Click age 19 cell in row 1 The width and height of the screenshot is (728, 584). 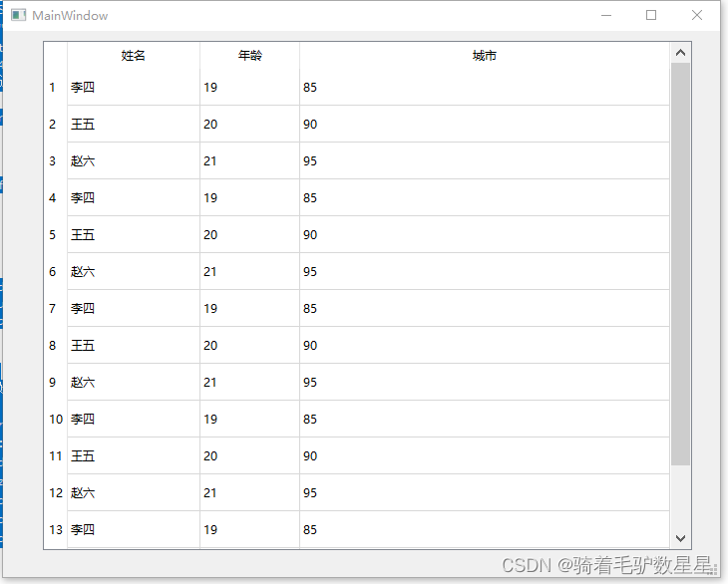(249, 88)
